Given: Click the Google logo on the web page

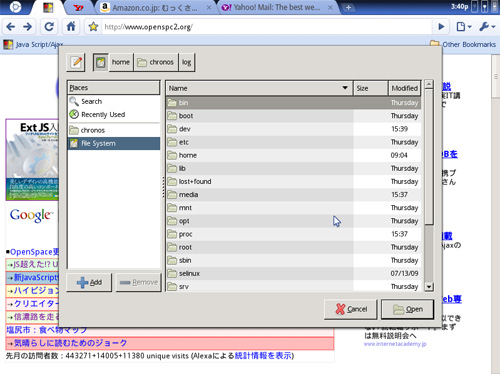Looking at the screenshot, I should tap(31, 216).
